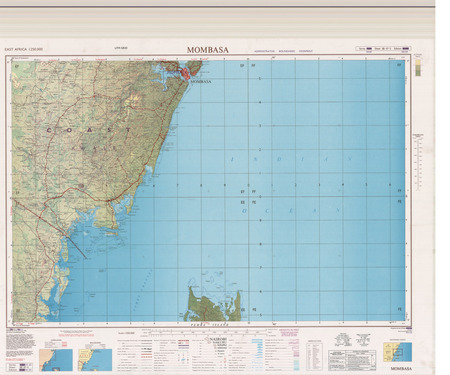Open the adjoining sheets index map at lower right
Screen dimensions: 450x375
coord(397,352)
